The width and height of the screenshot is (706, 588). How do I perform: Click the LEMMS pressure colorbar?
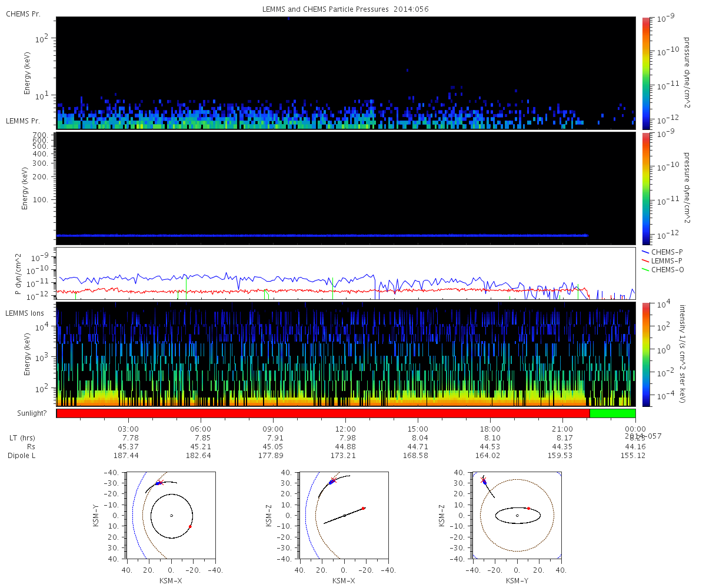click(x=645, y=187)
